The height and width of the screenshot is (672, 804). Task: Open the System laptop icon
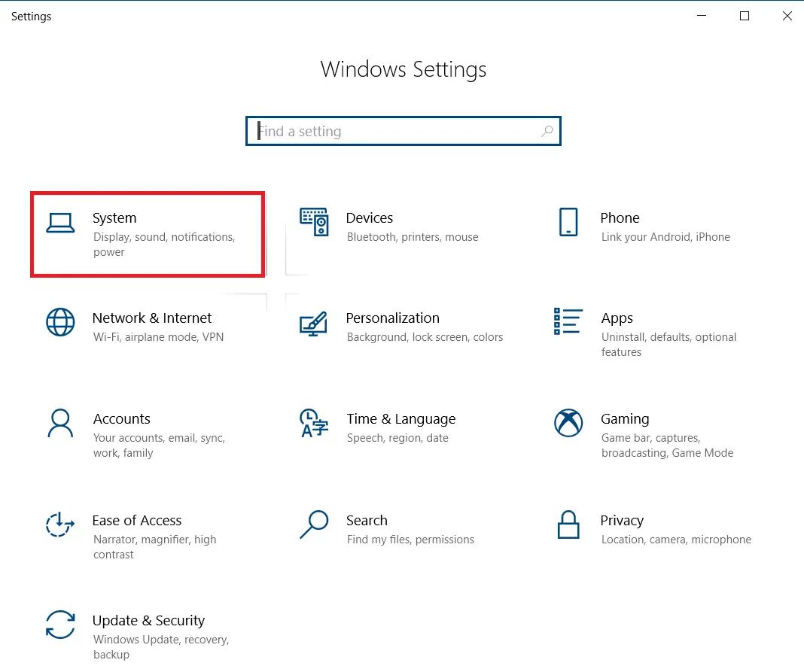click(60, 223)
